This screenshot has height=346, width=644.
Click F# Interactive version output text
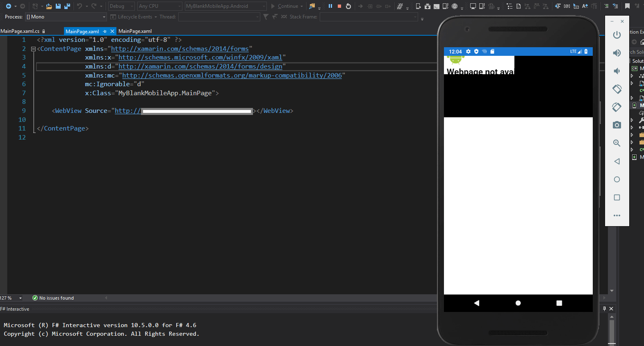(x=100, y=325)
